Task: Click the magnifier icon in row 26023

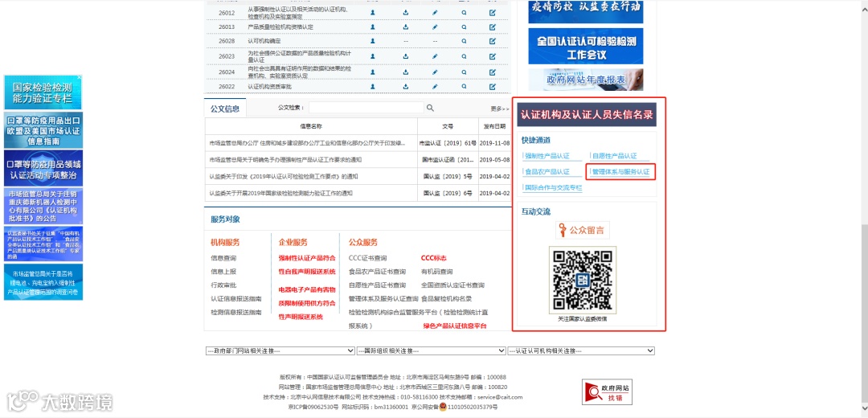Action: coord(464,56)
